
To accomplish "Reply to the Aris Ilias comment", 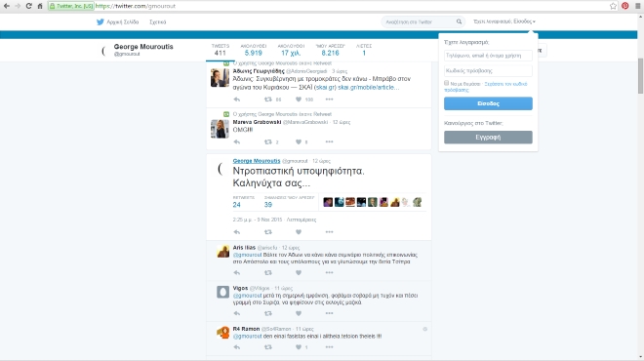I will pos(237,272).
